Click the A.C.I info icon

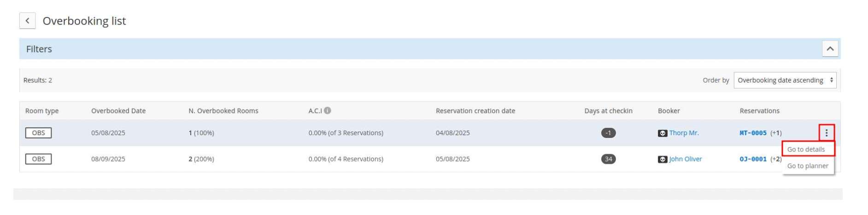pos(328,111)
